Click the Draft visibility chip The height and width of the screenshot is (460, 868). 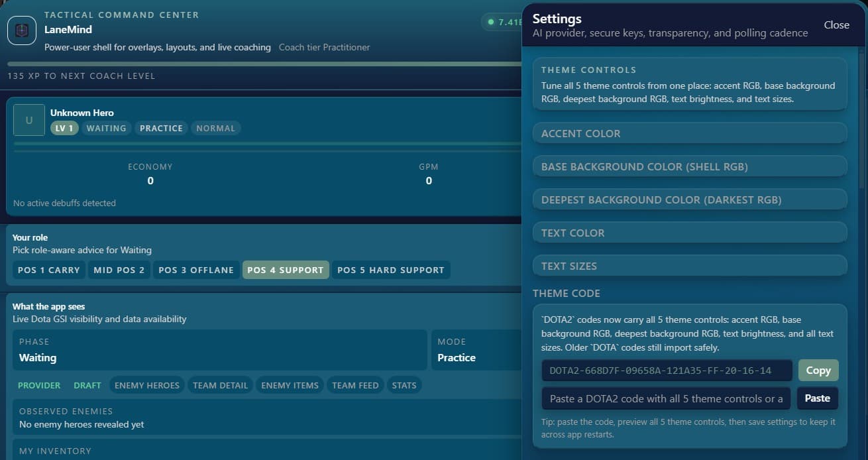87,385
